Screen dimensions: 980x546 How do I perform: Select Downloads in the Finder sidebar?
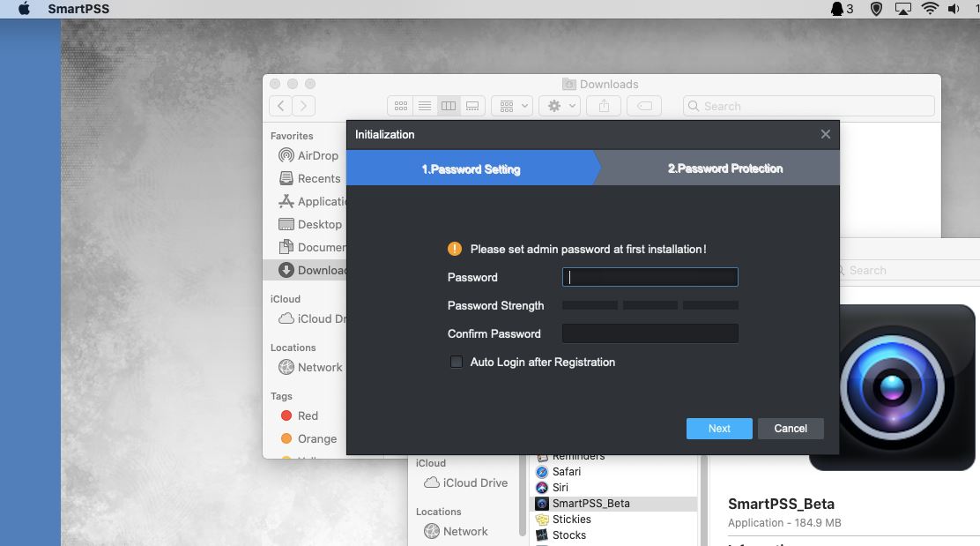(305, 270)
